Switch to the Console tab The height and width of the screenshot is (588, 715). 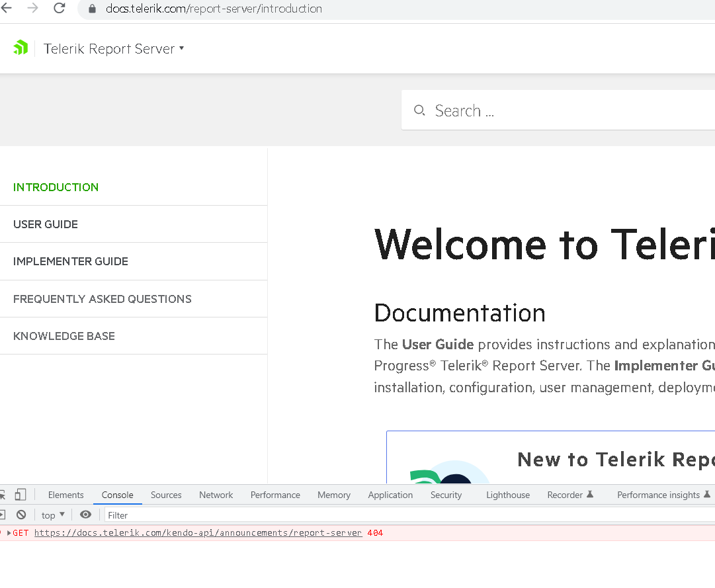(x=117, y=495)
